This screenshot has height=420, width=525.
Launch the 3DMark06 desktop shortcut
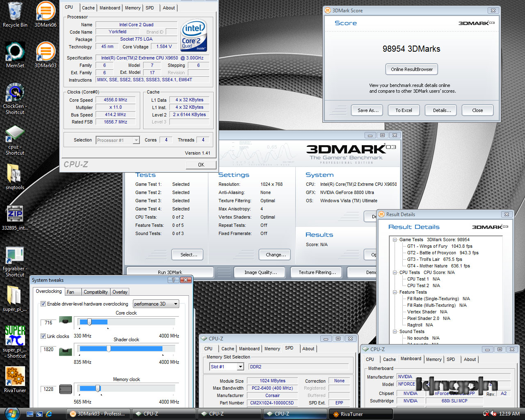(46, 15)
